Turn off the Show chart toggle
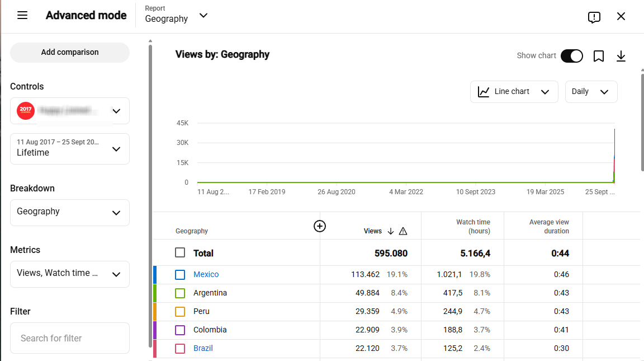This screenshot has height=361, width=644. (x=572, y=56)
